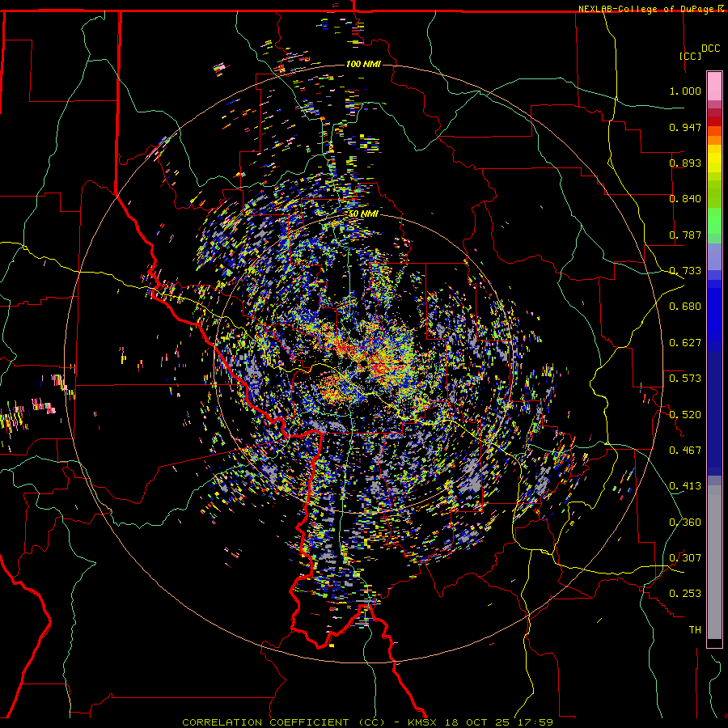Click the 0.627 scale value
The width and height of the screenshot is (728, 728).
tap(685, 343)
